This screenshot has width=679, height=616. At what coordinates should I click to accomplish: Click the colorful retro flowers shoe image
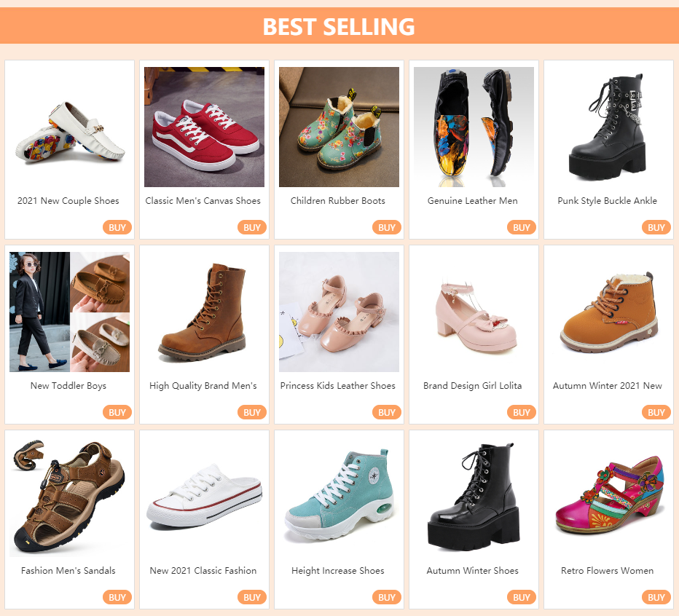608,497
